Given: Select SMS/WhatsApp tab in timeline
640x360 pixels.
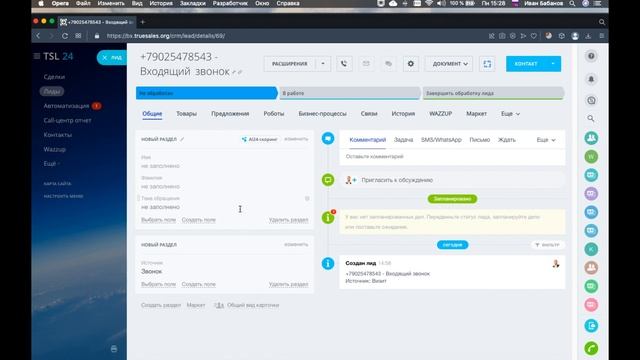Looking at the screenshot, I should pyautogui.click(x=441, y=140).
